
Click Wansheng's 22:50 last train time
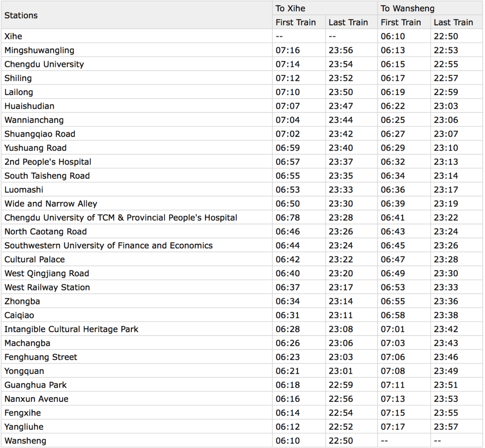341,441
